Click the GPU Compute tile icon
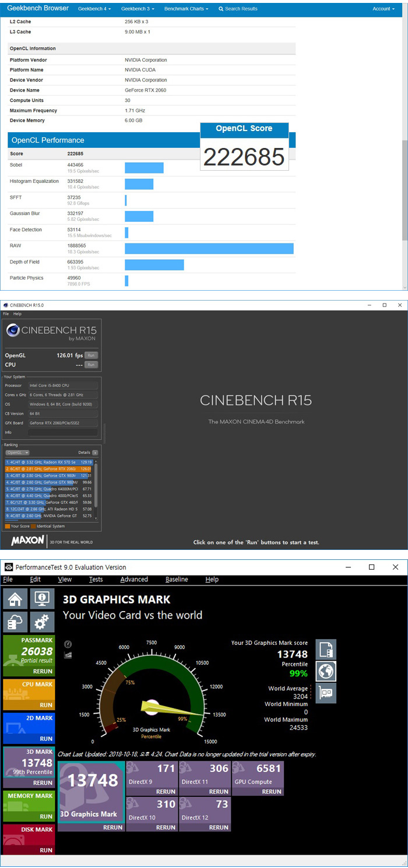 point(237,769)
